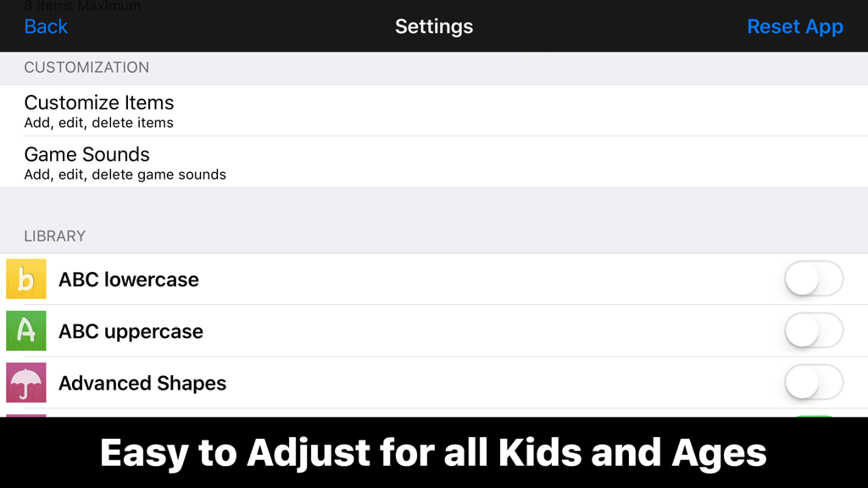Open Game Sounds
The height and width of the screenshot is (488, 868).
[86, 154]
